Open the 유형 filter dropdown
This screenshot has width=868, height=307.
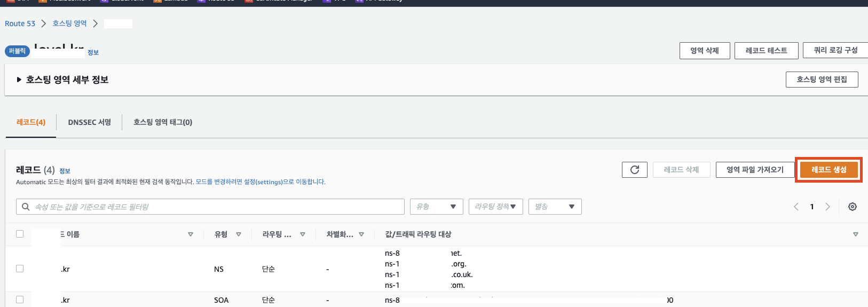click(x=436, y=207)
